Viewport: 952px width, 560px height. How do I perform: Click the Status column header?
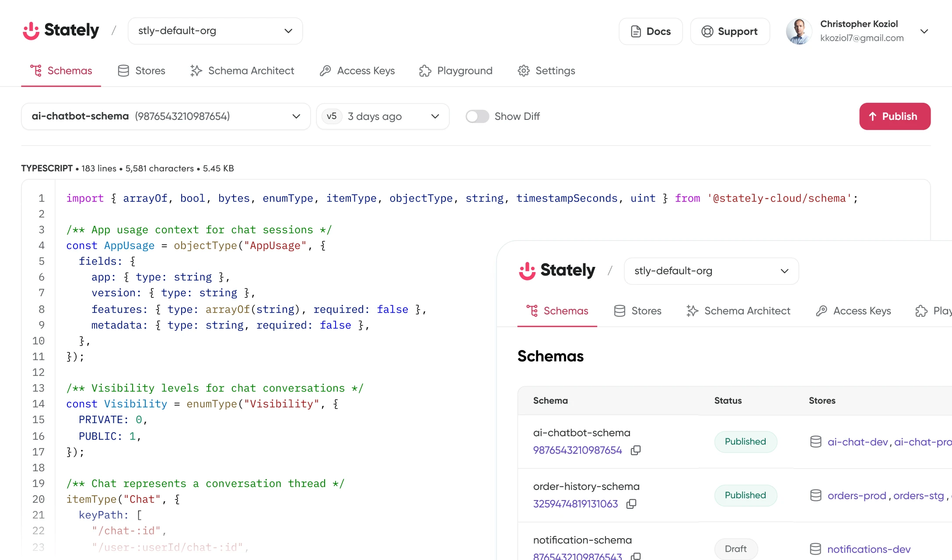coord(728,401)
